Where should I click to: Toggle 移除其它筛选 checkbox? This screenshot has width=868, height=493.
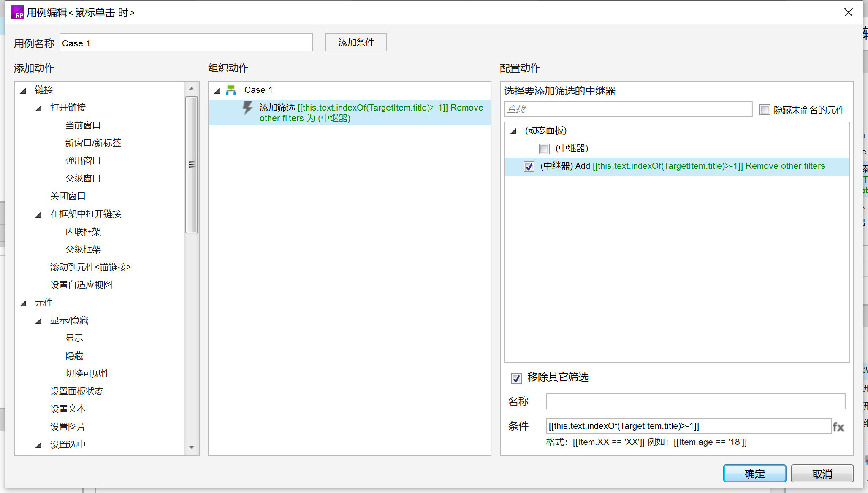click(516, 378)
